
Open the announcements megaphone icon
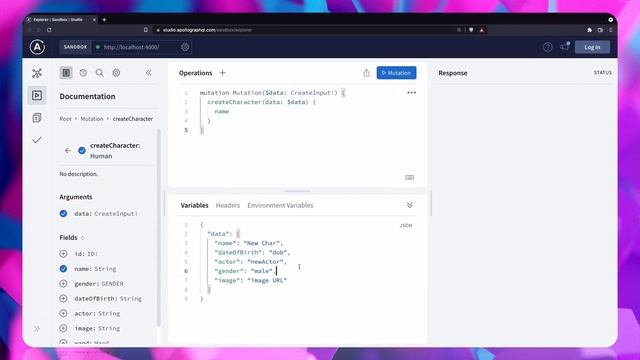[564, 47]
